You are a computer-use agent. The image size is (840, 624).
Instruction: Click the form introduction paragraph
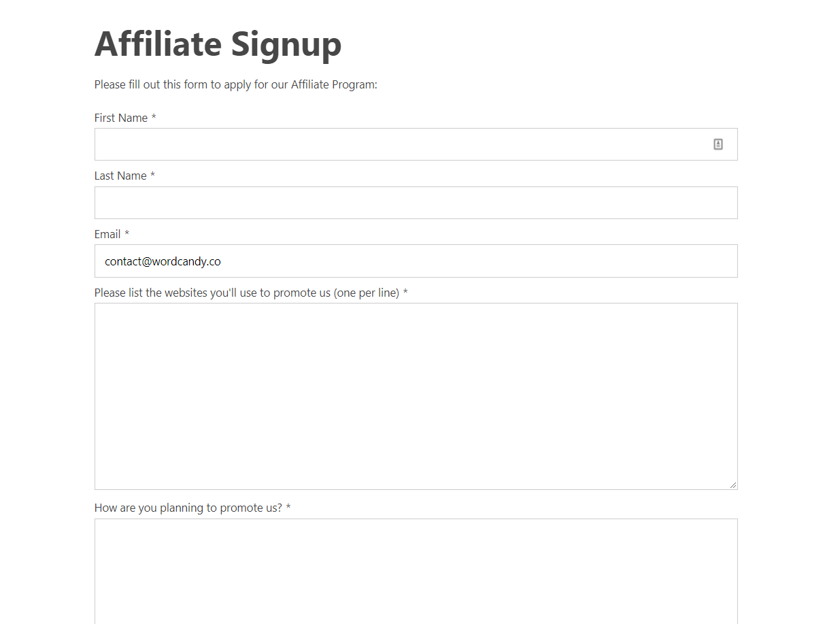pyautogui.click(x=235, y=84)
